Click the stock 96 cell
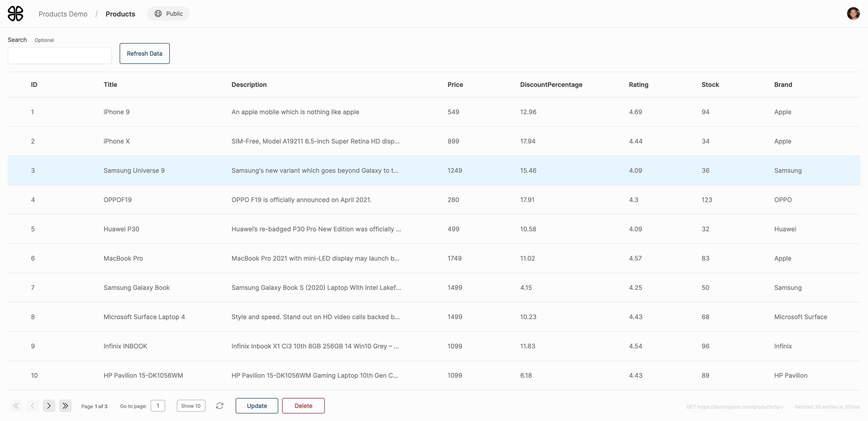 (x=705, y=346)
